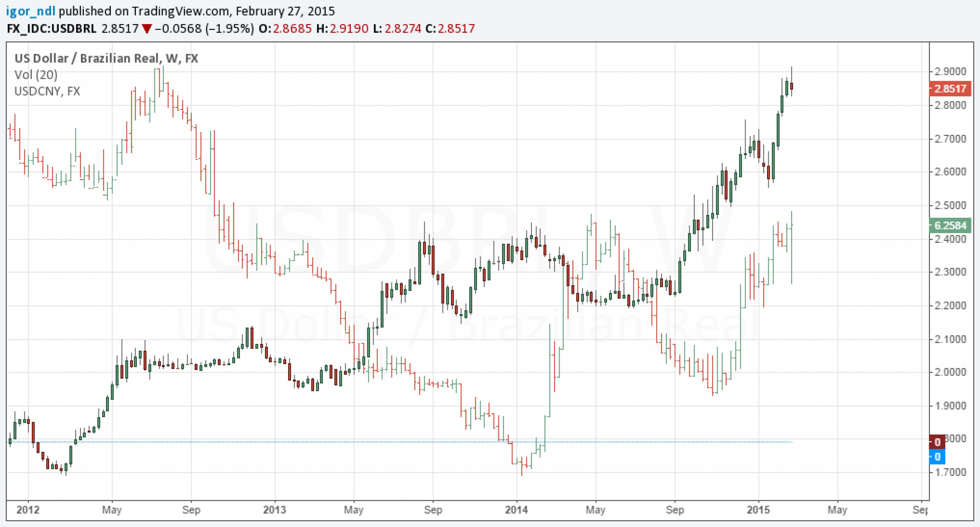Click the 2012 label on time axis
The image size is (980, 527).
(28, 509)
